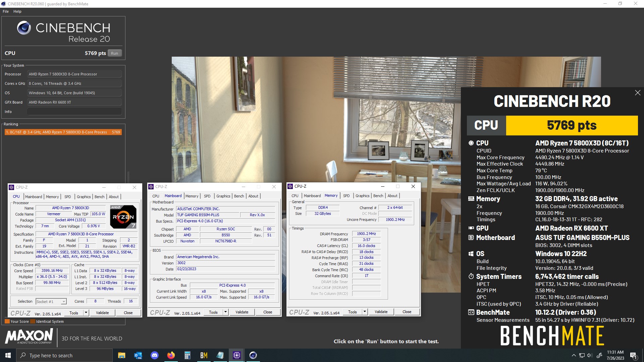644x362 pixels.
Task: Click Validate in Memory window
Action: (381, 312)
